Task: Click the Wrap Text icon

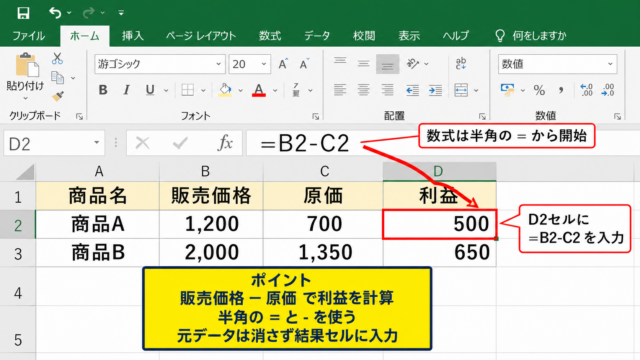Action: (x=461, y=64)
